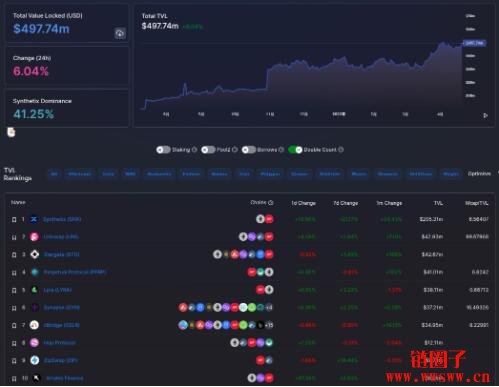Click the info icon next to Double Count
The width and height of the screenshot is (499, 387).
341,150
